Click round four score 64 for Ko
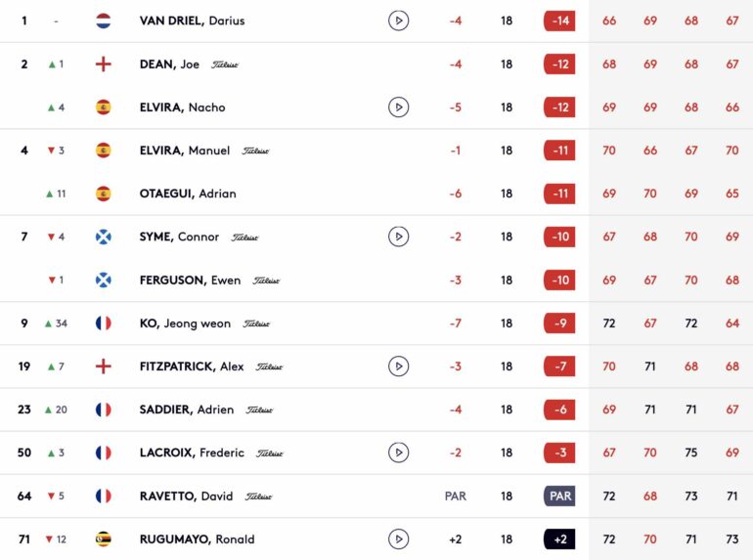The height and width of the screenshot is (560, 753). [731, 323]
